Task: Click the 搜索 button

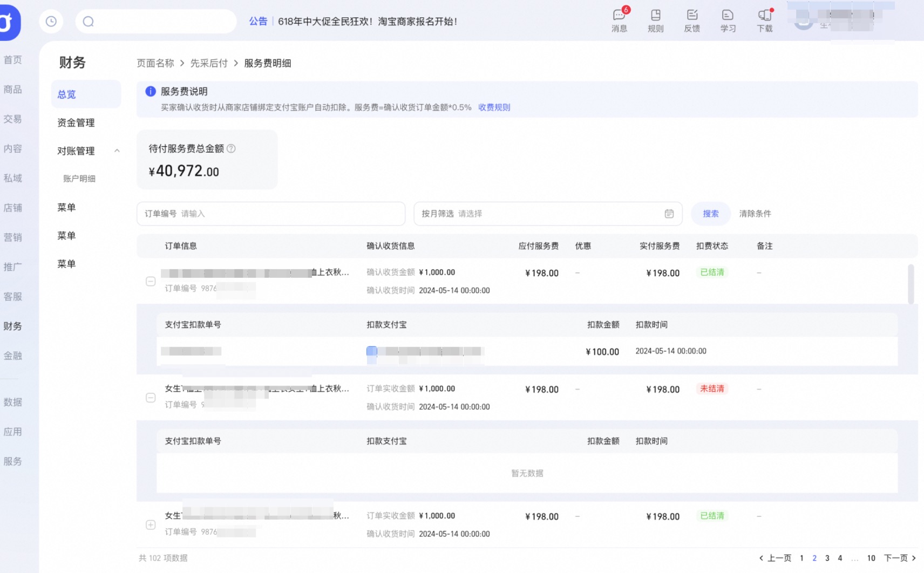Action: [x=711, y=214]
